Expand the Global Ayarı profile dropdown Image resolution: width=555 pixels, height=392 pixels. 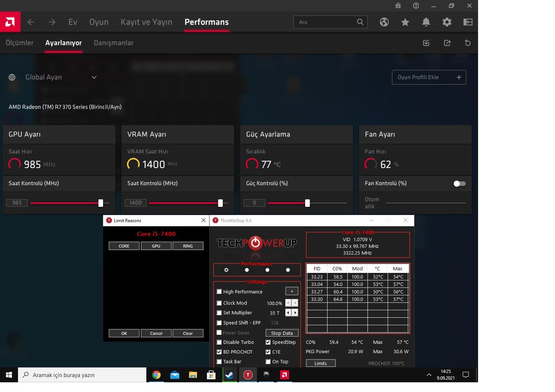pyautogui.click(x=94, y=77)
